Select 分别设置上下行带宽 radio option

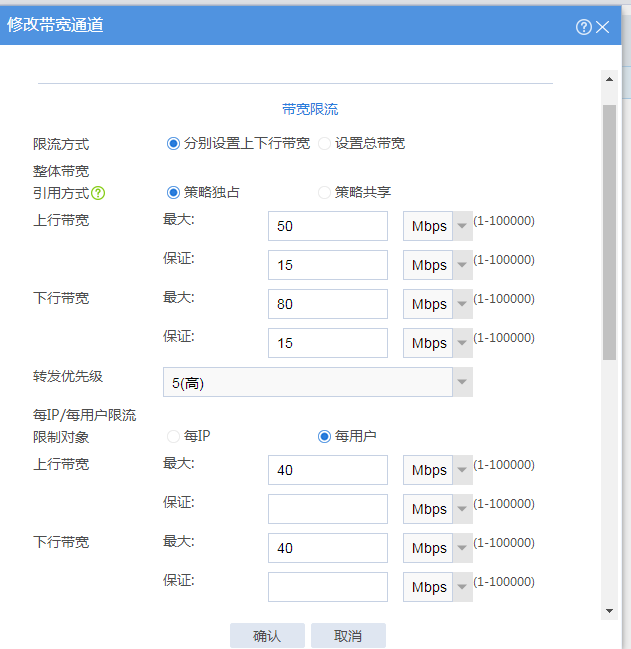point(173,143)
